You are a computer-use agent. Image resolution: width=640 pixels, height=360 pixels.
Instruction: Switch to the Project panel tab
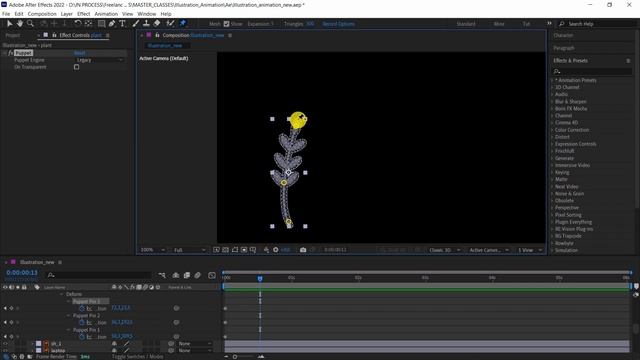pyautogui.click(x=13, y=35)
